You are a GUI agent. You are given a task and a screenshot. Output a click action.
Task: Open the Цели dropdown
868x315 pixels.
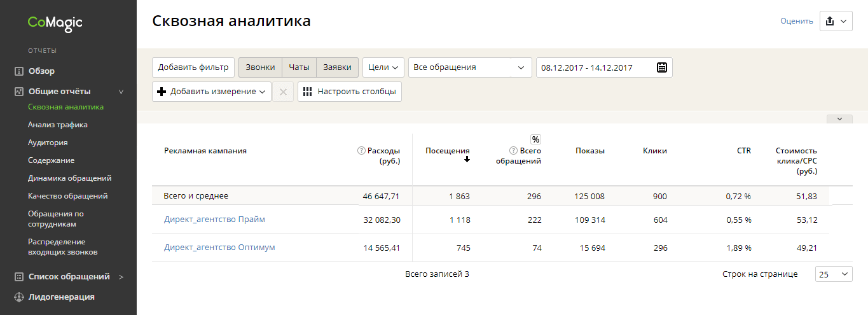pyautogui.click(x=383, y=67)
